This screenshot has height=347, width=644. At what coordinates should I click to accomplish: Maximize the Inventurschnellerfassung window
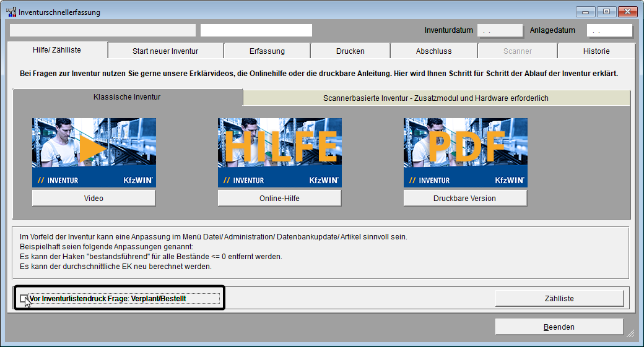[606, 12]
